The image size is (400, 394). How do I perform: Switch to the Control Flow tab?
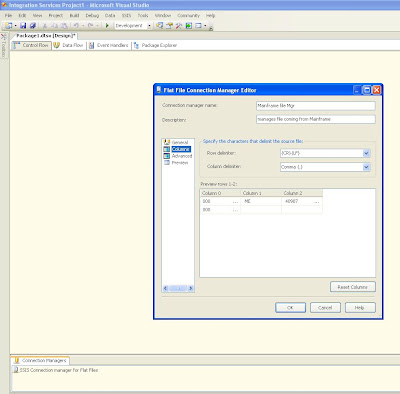point(32,45)
